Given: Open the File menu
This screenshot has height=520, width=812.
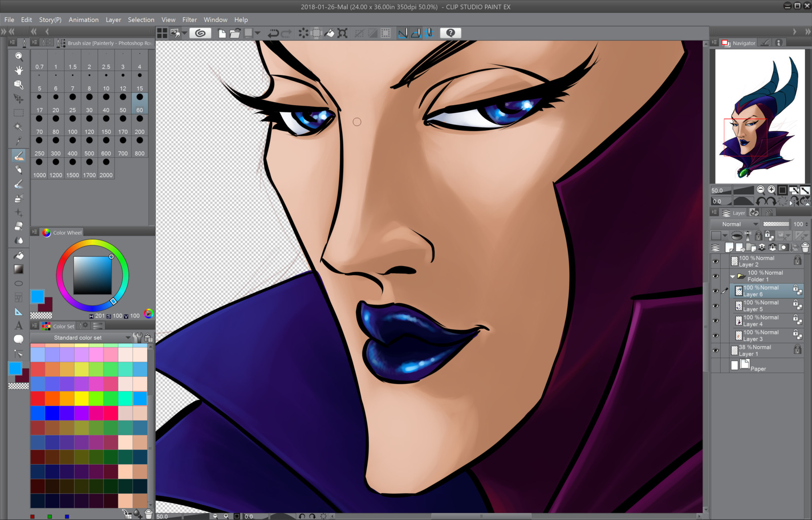Looking at the screenshot, I should point(9,20).
